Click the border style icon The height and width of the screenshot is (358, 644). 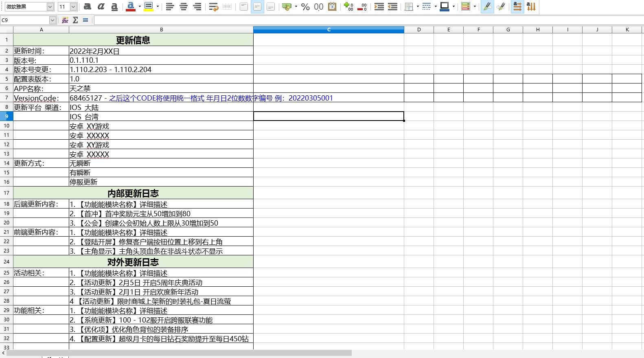[427, 7]
